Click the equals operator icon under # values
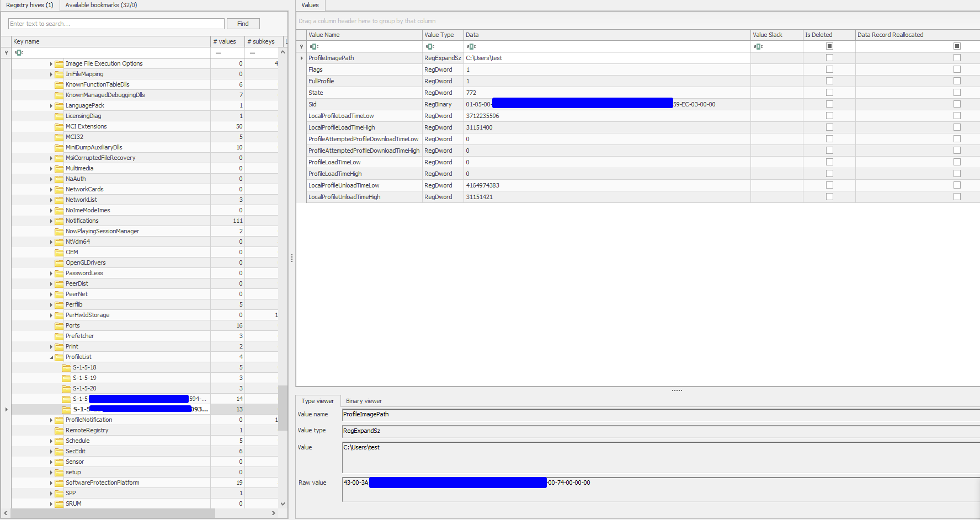The height and width of the screenshot is (520, 980). 218,52
